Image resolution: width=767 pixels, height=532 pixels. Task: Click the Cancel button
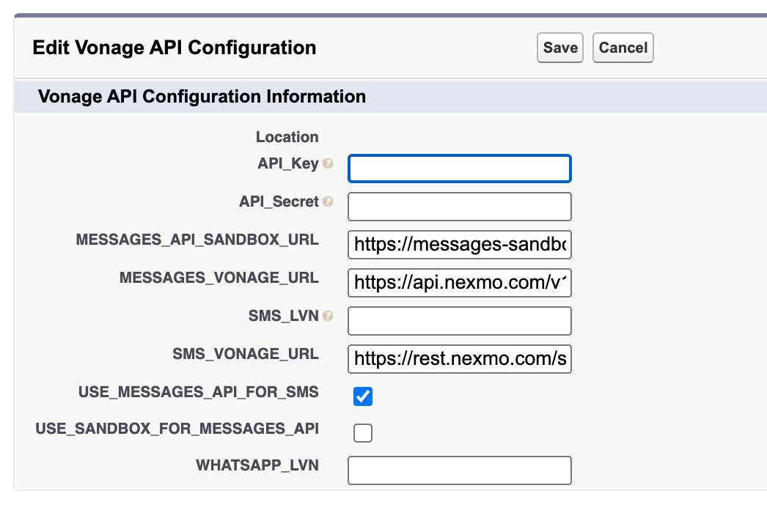pyautogui.click(x=623, y=48)
